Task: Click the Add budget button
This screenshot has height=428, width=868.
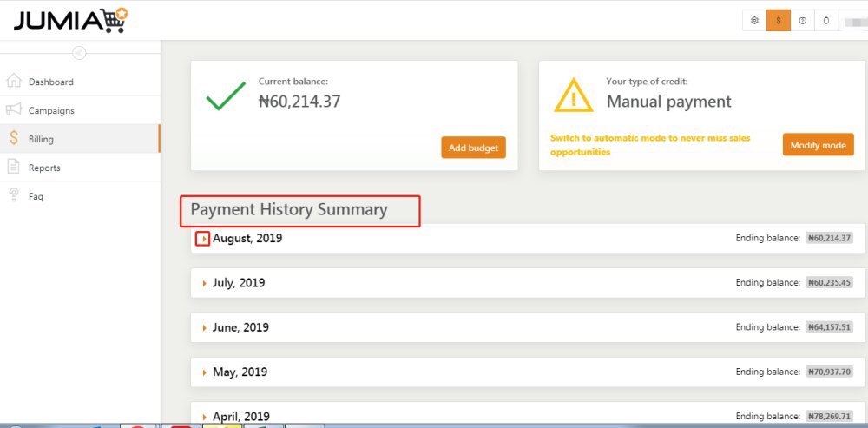Action: point(473,148)
